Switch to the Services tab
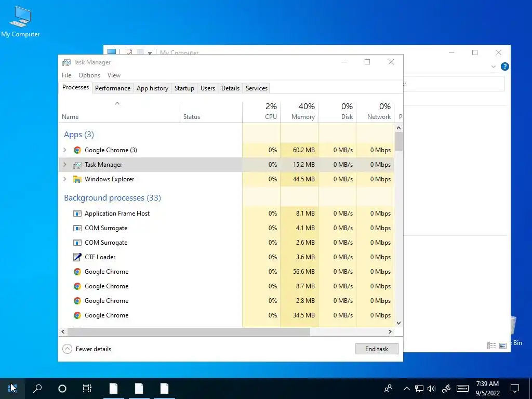 coord(257,88)
